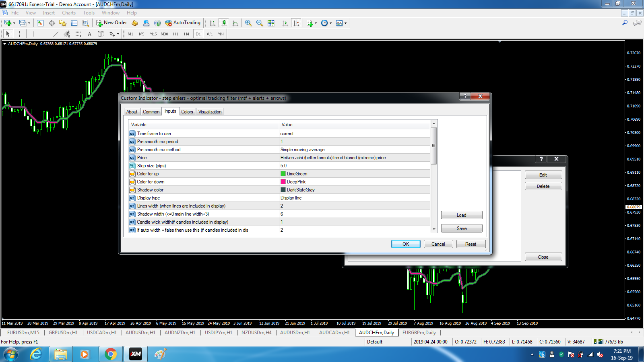Launch MetaEditor from the toolbar
The image size is (644, 362).
[x=135, y=23]
